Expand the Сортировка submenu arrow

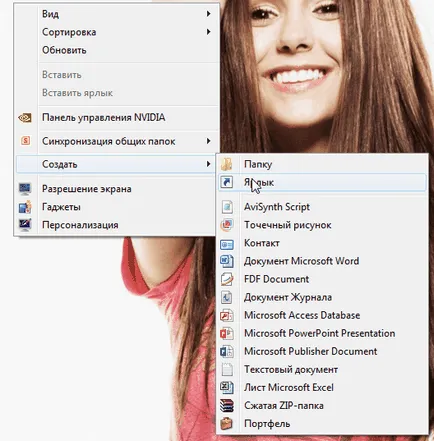pyautogui.click(x=208, y=32)
